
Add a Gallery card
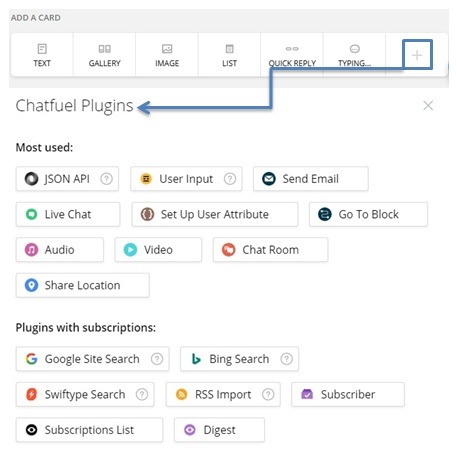tap(104, 55)
